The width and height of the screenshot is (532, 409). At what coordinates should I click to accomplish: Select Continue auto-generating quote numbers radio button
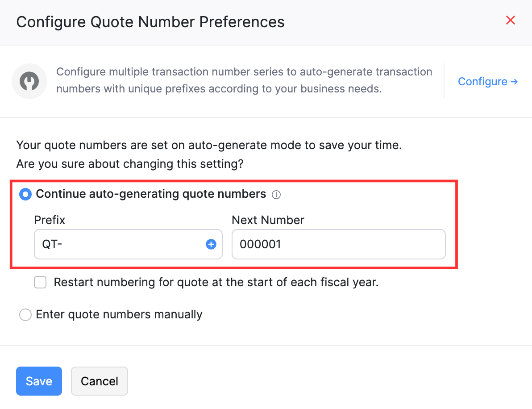pyautogui.click(x=25, y=194)
